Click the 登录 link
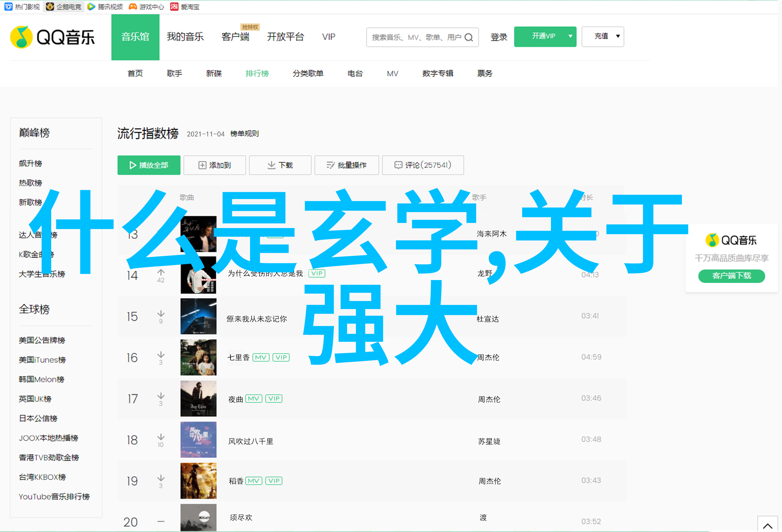 tap(499, 37)
